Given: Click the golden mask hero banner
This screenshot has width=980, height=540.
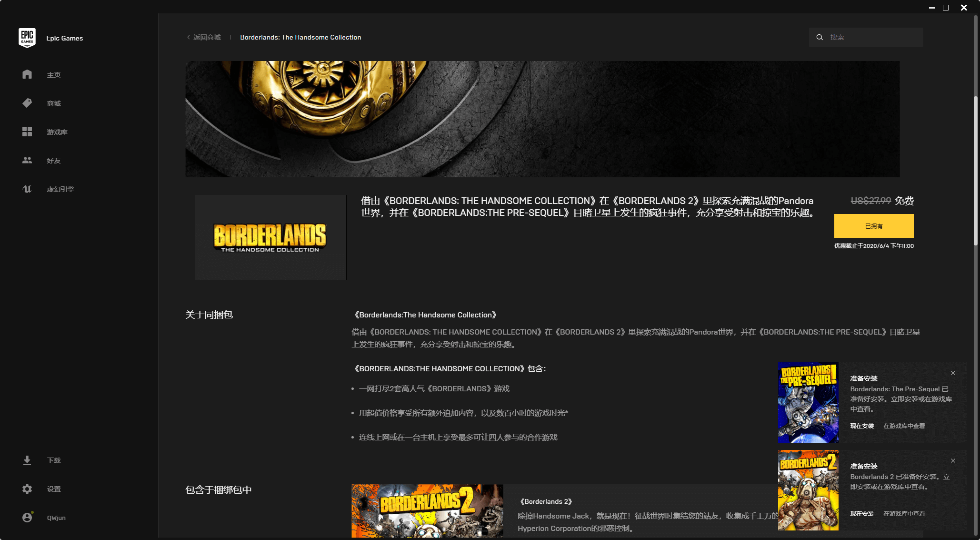Looking at the screenshot, I should click(543, 119).
